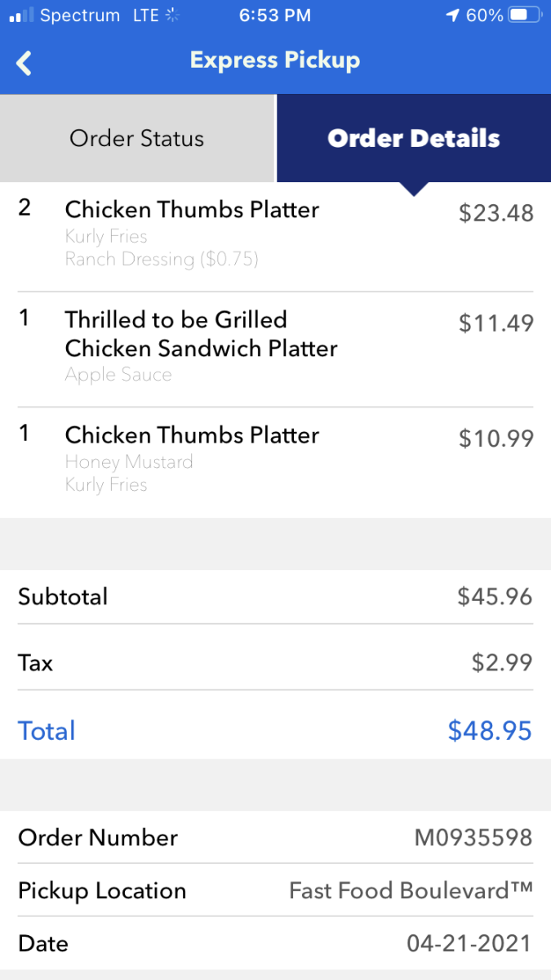551x980 pixels.
Task: Select the two Chicken Thumbs Platter item
Action: pos(192,210)
